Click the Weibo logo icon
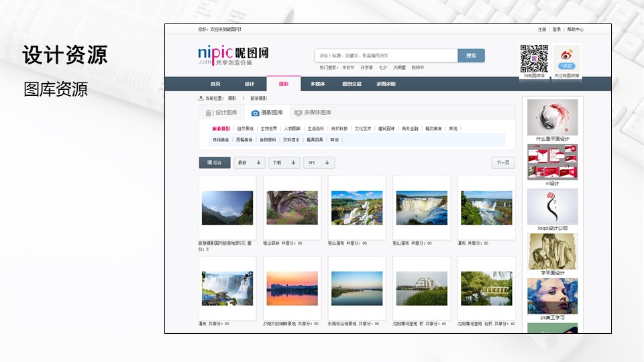 point(567,54)
